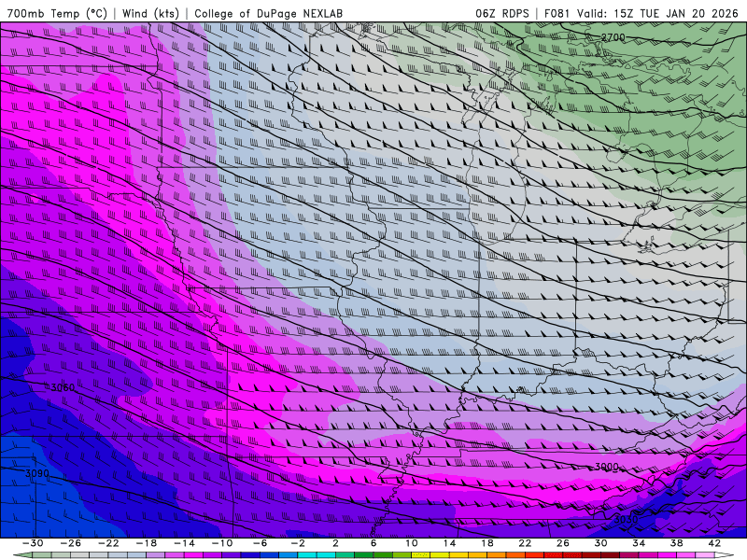Click the positive 10 colorbar scale value

(412, 543)
